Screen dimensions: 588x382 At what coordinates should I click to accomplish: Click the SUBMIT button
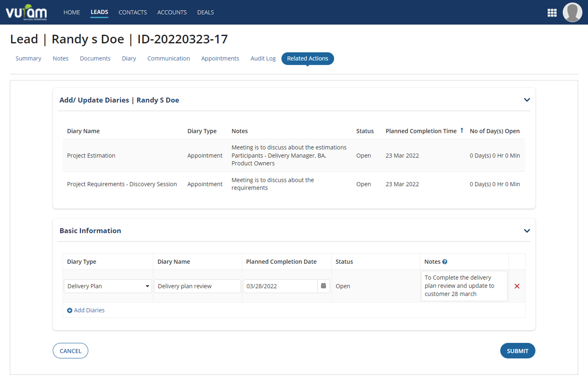point(518,351)
